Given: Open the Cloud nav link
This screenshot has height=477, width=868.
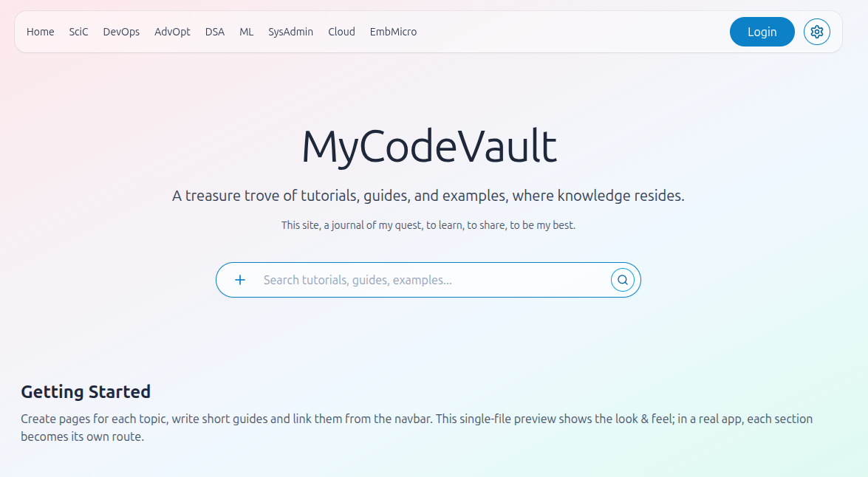Looking at the screenshot, I should [341, 32].
